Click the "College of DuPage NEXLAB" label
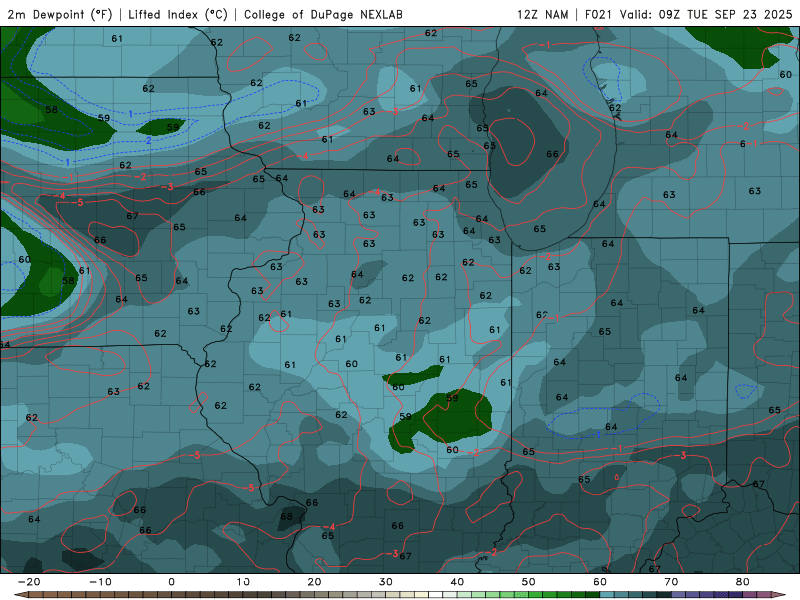Image resolution: width=800 pixels, height=600 pixels. 323,14
